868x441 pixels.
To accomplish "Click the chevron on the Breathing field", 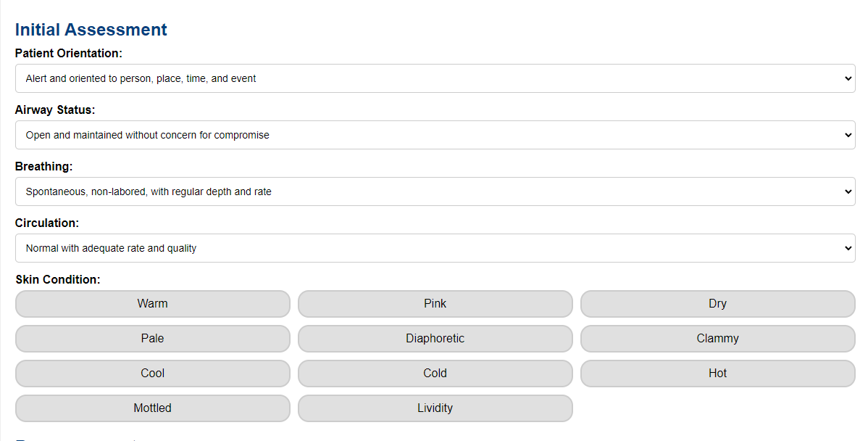I will point(848,191).
